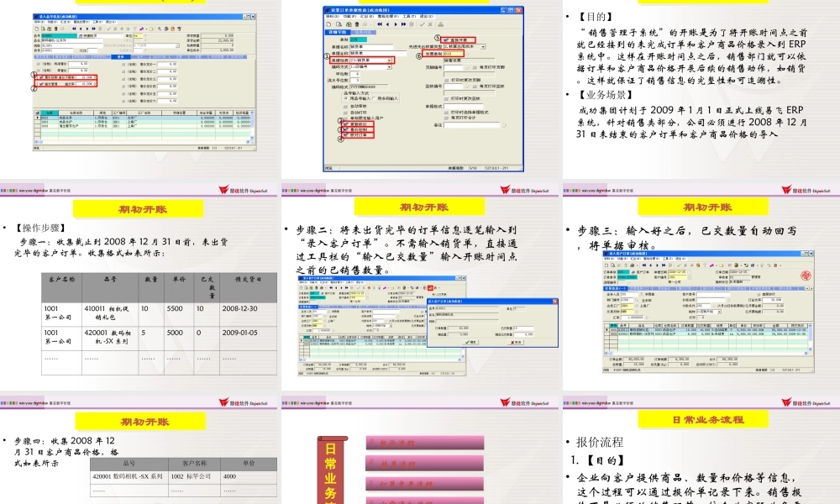Screen dimensions: 840x504
Task: Open the 功能 menu in the order-type settings window
Action: tap(349, 16)
